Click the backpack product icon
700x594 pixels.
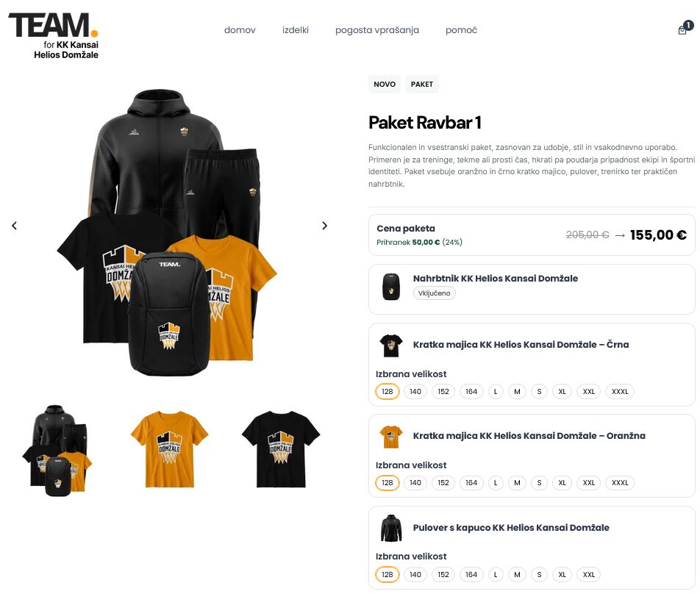[x=391, y=286]
